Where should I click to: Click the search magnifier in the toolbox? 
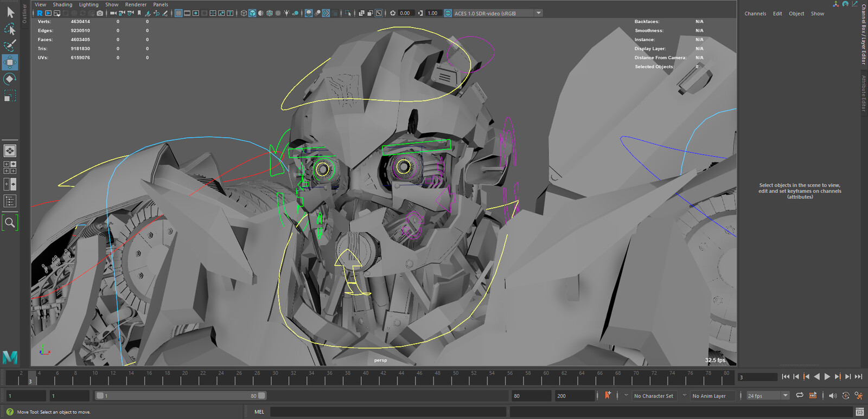10,222
